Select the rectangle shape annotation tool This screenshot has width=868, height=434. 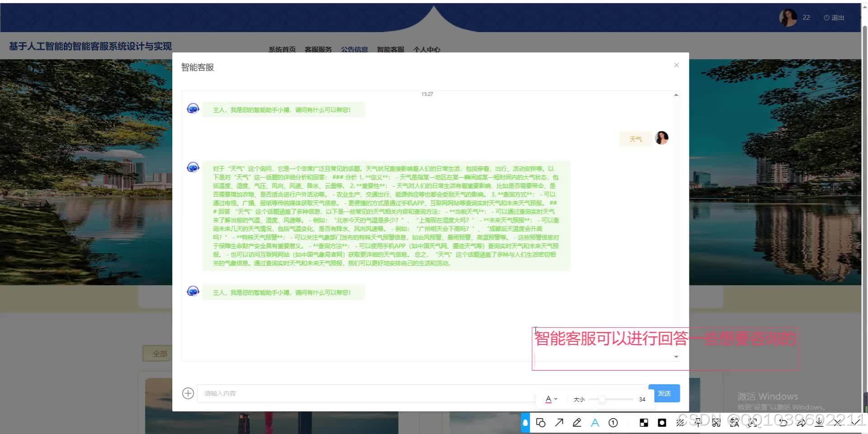tap(541, 423)
